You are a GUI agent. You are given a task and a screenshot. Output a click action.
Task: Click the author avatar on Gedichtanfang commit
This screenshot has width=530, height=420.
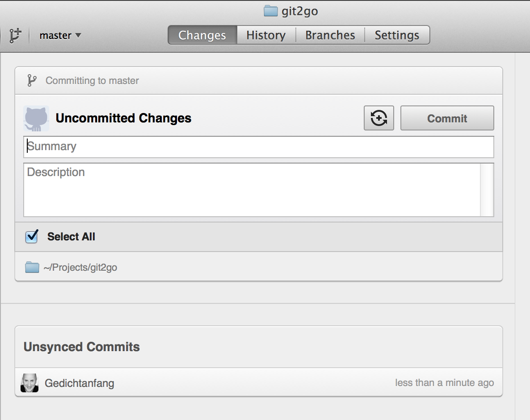[x=29, y=383]
